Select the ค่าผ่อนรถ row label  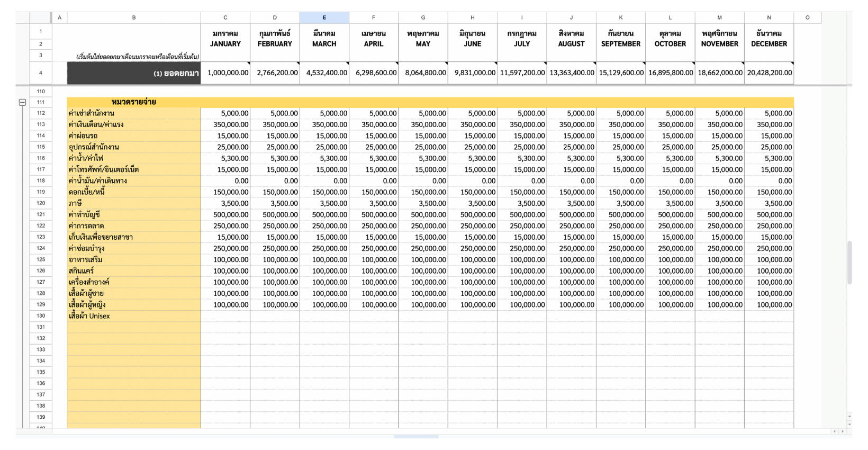(x=134, y=136)
